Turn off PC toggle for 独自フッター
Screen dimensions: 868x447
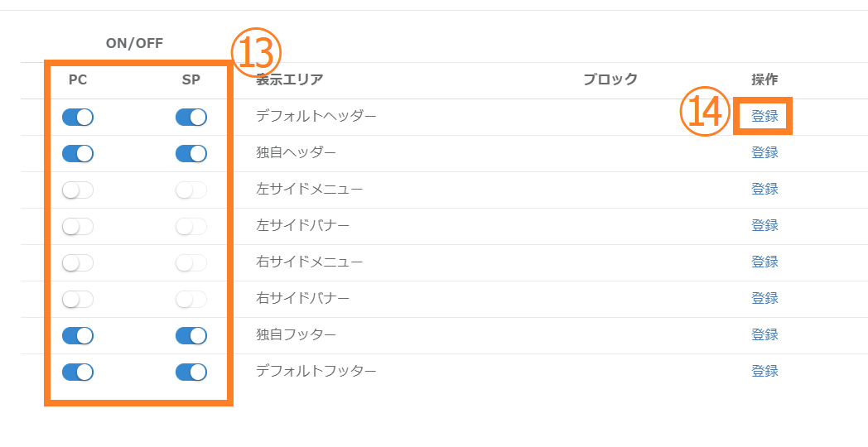tap(78, 336)
